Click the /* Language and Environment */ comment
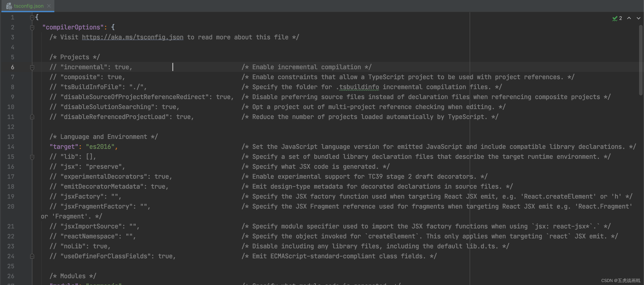Screen dimensions: 644x285 pos(103,137)
